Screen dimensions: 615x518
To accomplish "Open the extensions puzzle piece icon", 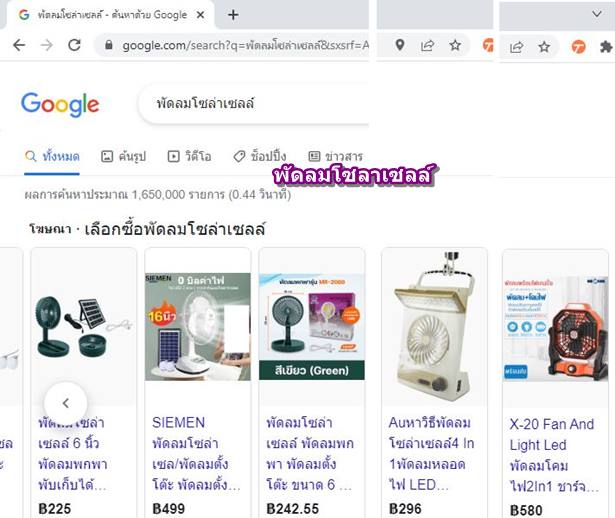I will (x=606, y=47).
